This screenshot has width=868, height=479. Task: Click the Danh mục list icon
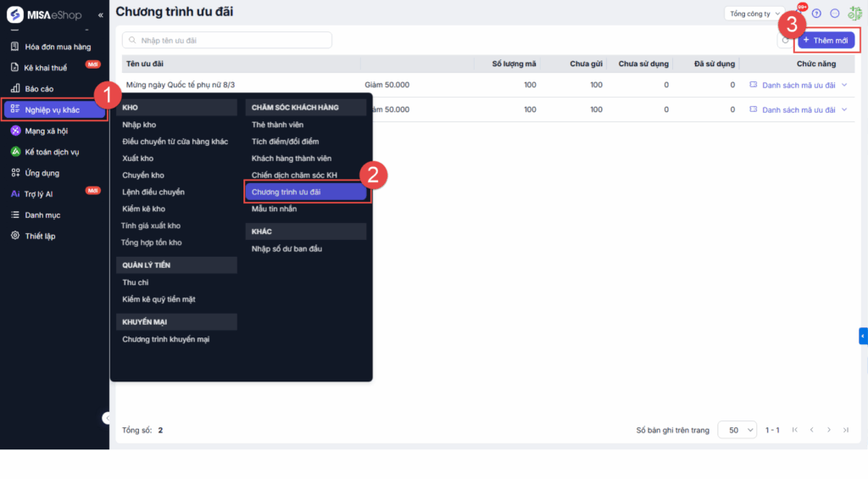point(15,214)
